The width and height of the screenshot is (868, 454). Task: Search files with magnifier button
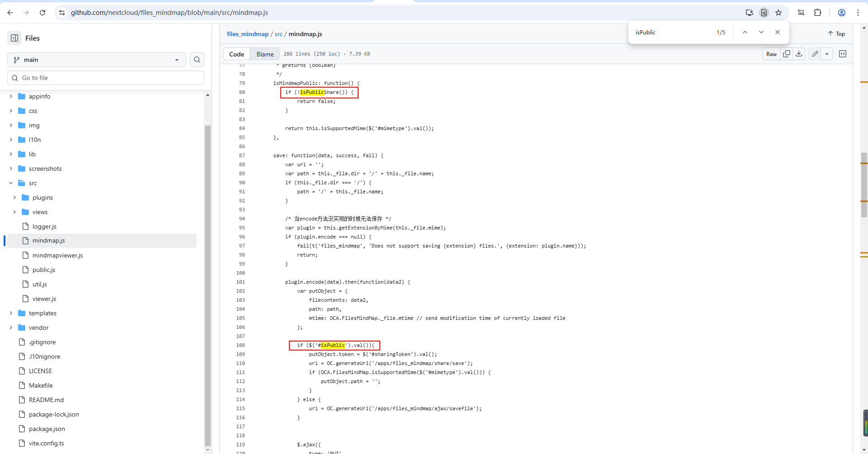[197, 60]
